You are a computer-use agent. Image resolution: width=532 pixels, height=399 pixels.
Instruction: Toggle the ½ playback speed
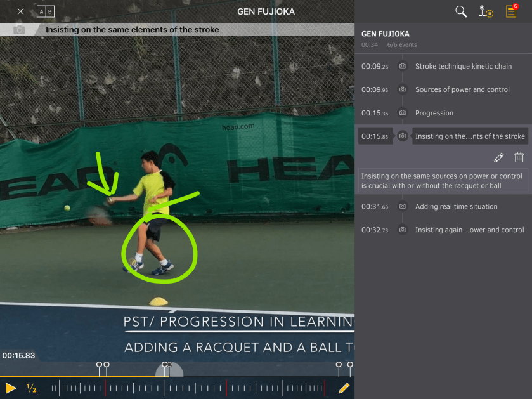31,388
